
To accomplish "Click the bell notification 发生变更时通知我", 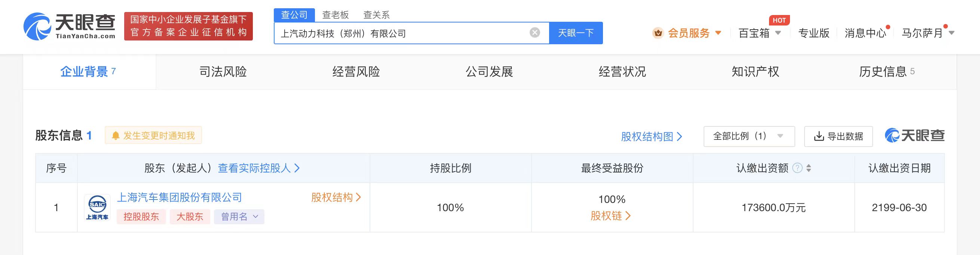I will coord(153,136).
